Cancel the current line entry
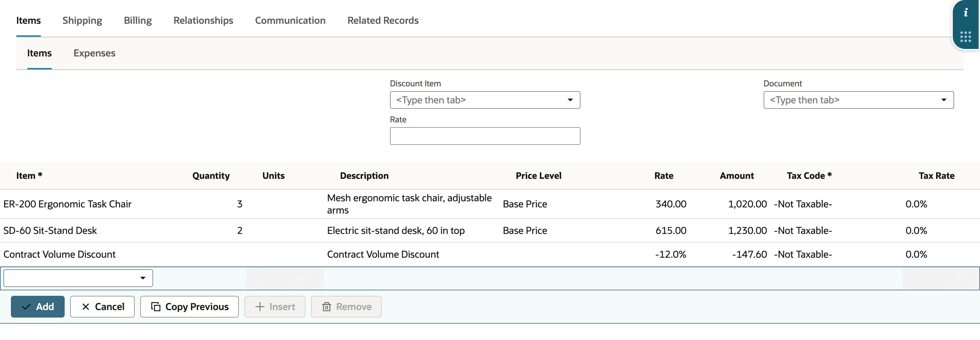 [x=102, y=307]
